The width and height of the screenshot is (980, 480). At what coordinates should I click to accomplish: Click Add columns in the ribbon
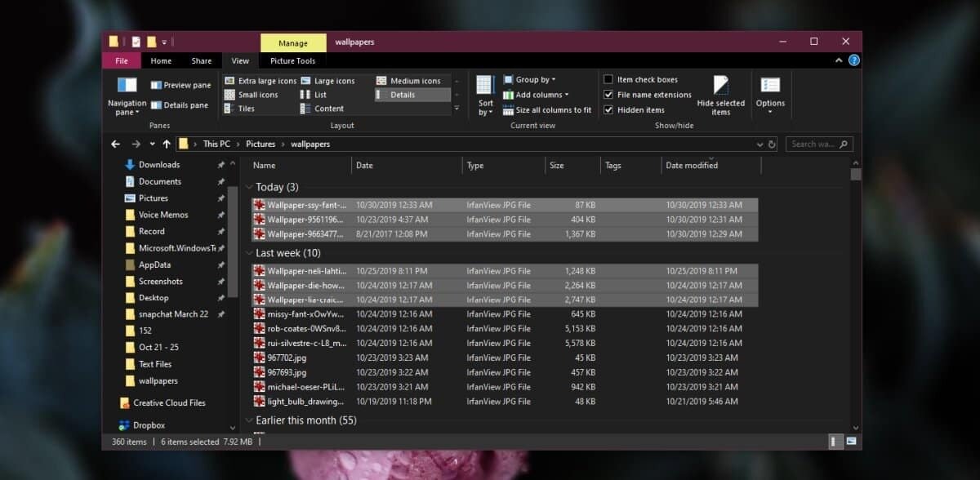[537, 94]
